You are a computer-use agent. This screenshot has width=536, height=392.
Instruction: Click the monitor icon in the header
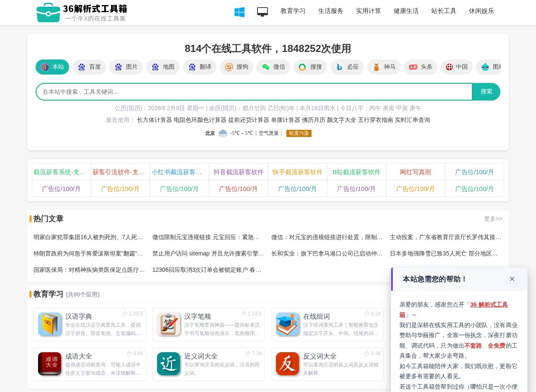click(263, 12)
